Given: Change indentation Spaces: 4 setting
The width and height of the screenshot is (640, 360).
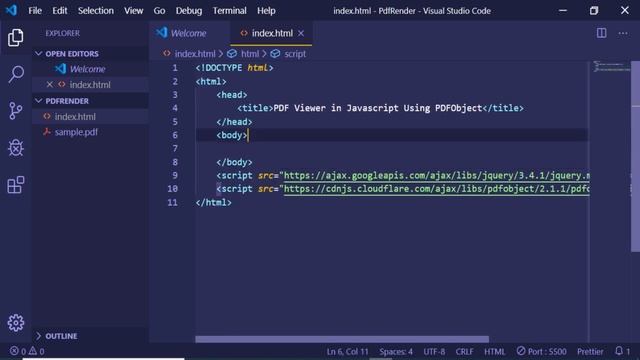Looking at the screenshot, I should (x=396, y=351).
